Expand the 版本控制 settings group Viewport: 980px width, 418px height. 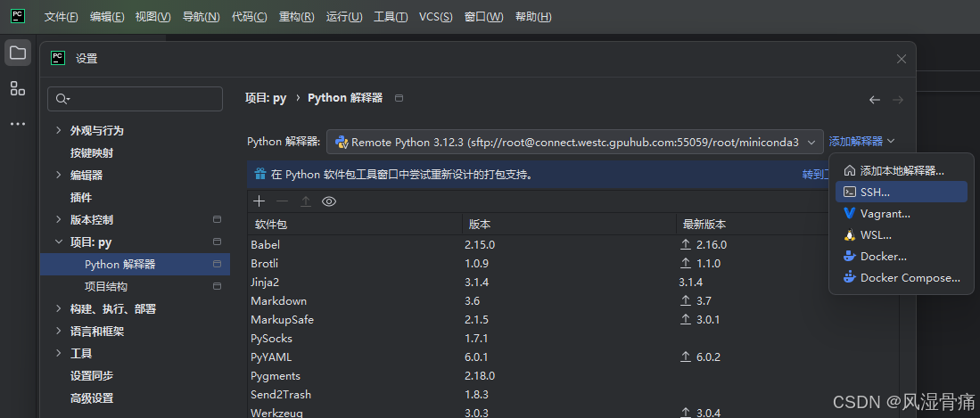[58, 219]
